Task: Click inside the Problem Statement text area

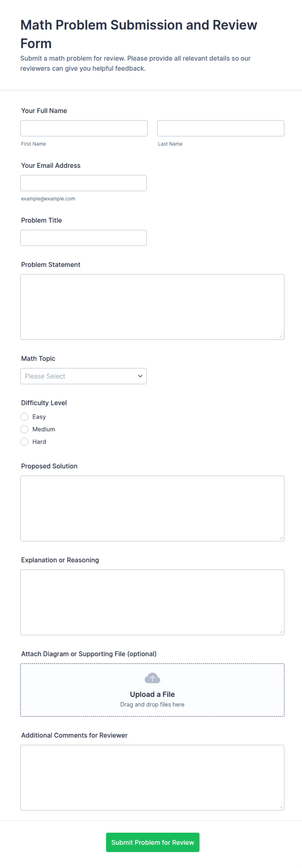Action: pyautogui.click(x=152, y=307)
